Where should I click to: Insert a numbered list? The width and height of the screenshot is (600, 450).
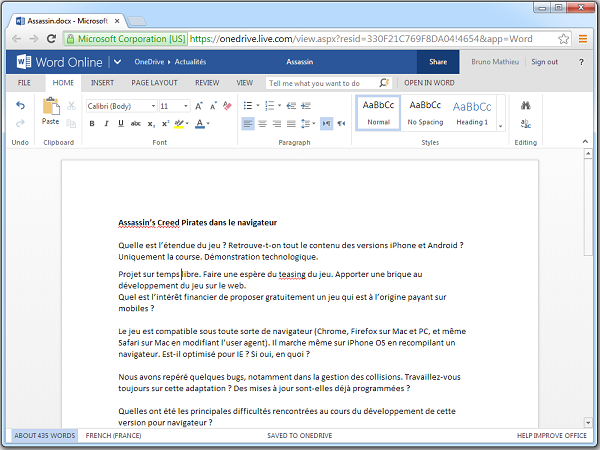click(270, 106)
